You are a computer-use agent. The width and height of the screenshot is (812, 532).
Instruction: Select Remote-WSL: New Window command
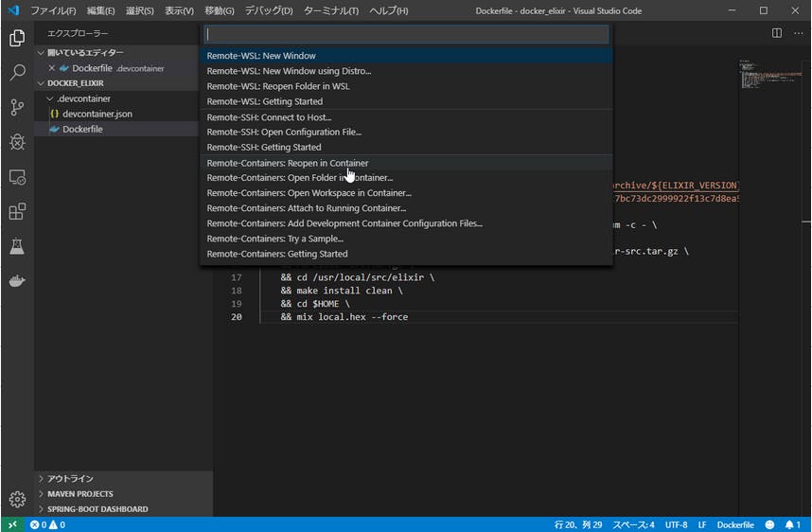click(x=407, y=56)
